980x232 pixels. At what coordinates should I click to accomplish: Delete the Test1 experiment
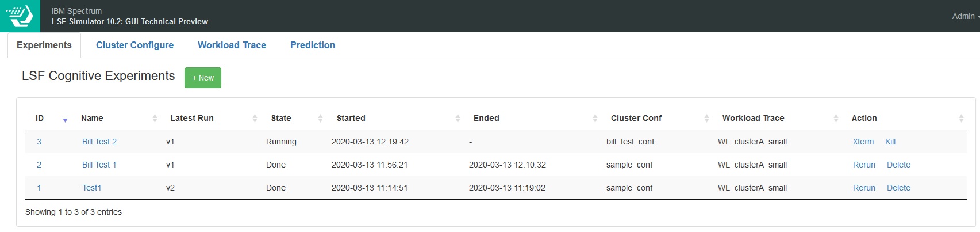[898, 188]
